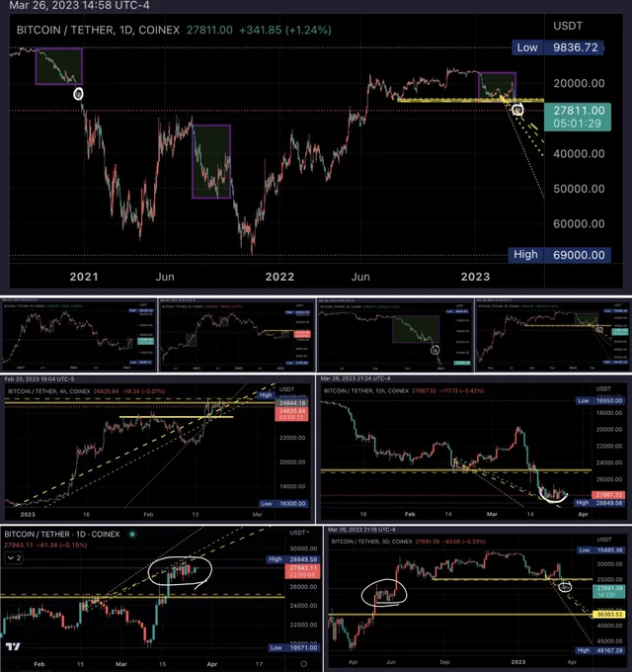This screenshot has height=672, width=632.
Task: Click the red 24825.84 price tag on 4h chart
Action: (291, 414)
